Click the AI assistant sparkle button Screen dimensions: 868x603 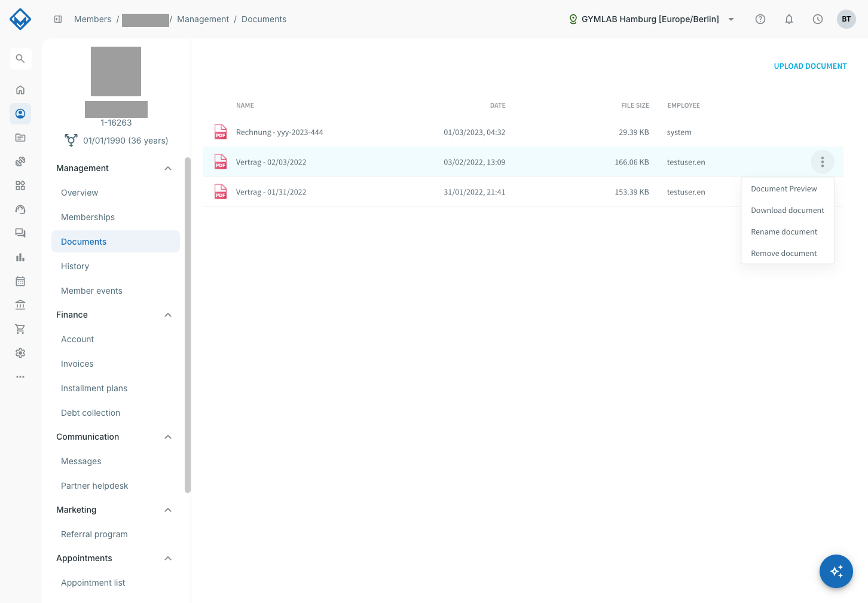[x=836, y=571]
